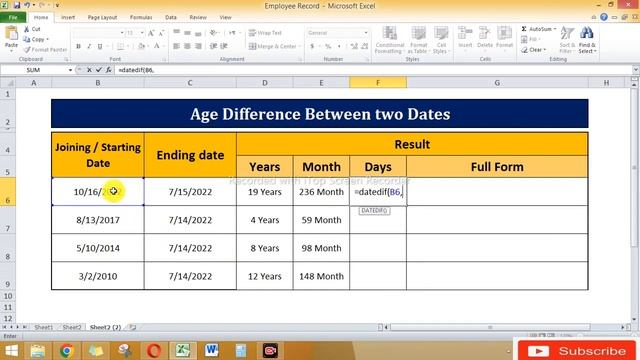Expand the Name Box dropdown

point(70,70)
